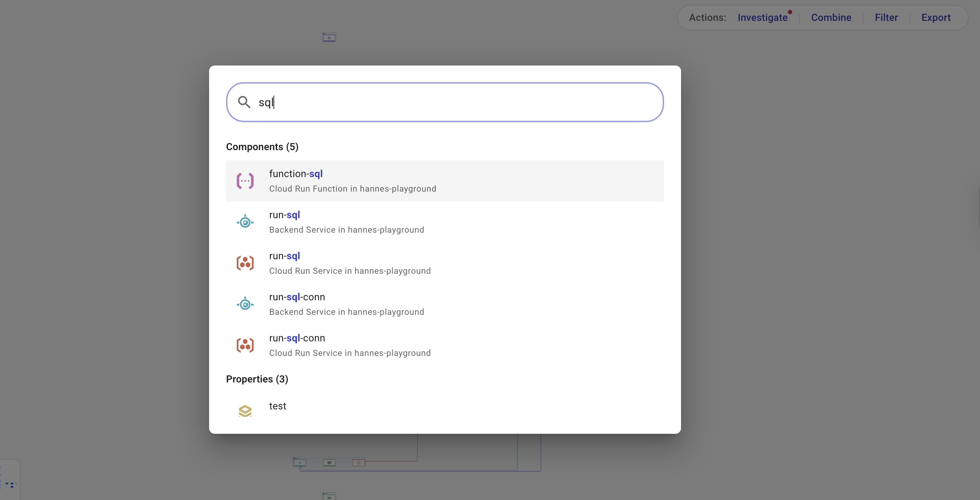Click the yellow layers icon next to test
980x500 pixels.
click(245, 410)
